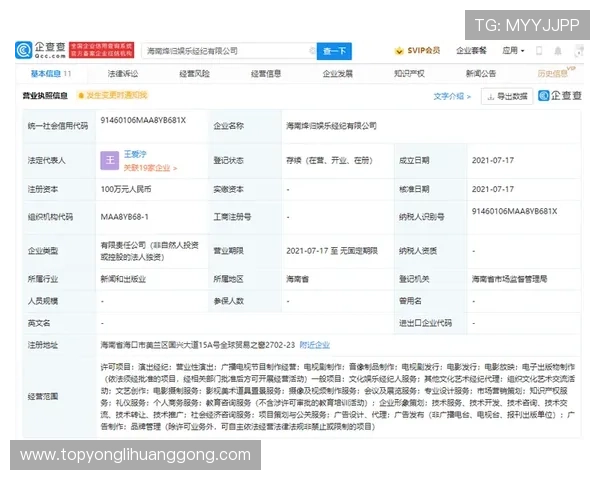Switch to 经营信息 tab
This screenshot has width=600, height=480.
pos(266,73)
